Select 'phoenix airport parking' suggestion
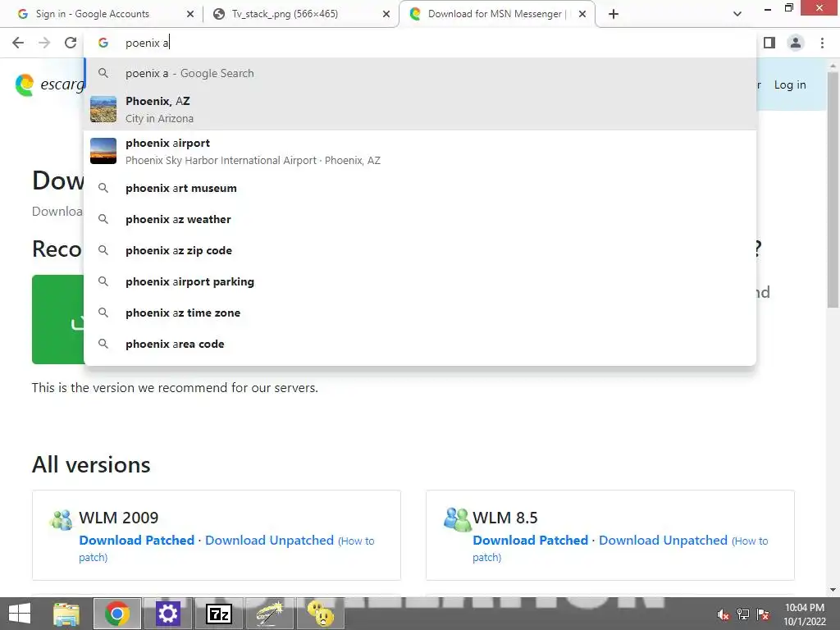This screenshot has height=630, width=840. point(420,281)
